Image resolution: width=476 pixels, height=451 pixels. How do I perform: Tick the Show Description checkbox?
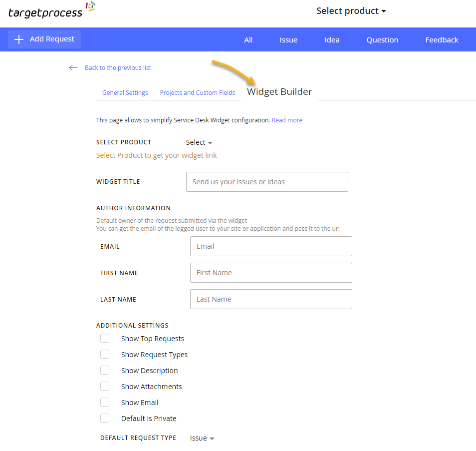(x=105, y=370)
